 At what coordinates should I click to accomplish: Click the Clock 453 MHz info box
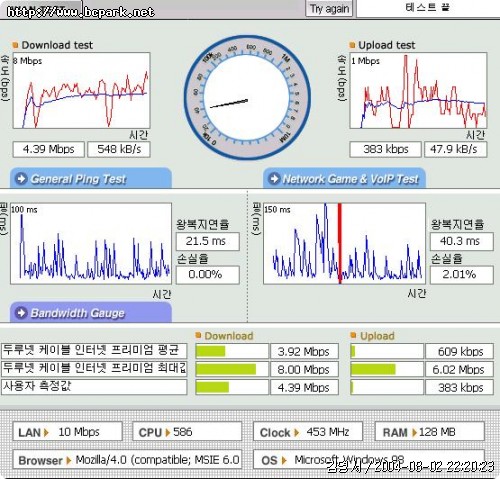[x=308, y=432]
